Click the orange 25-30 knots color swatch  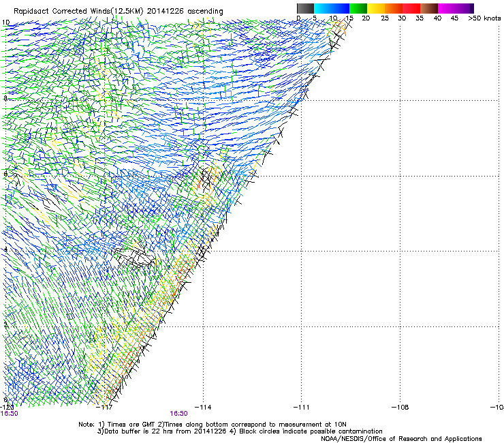394,8
